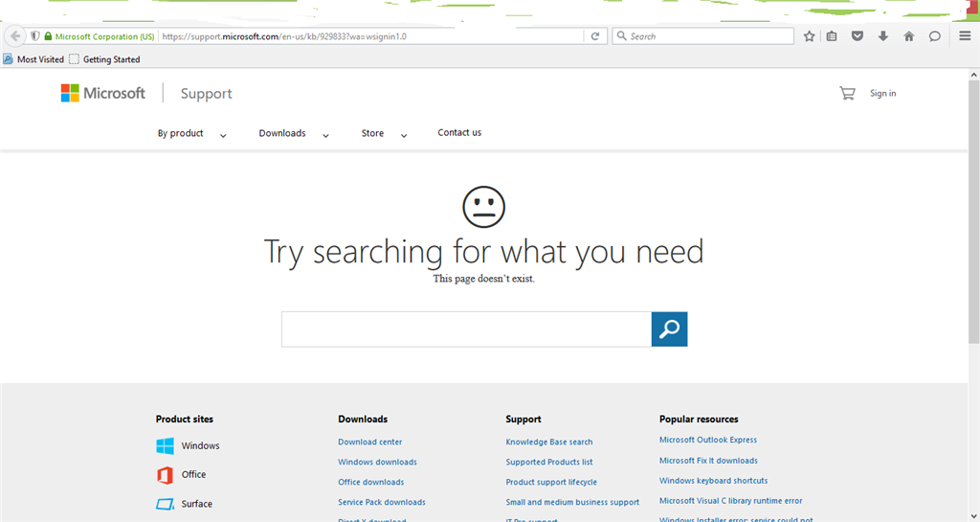The width and height of the screenshot is (980, 522).
Task: Go back with the browser back arrow
Action: [15, 36]
